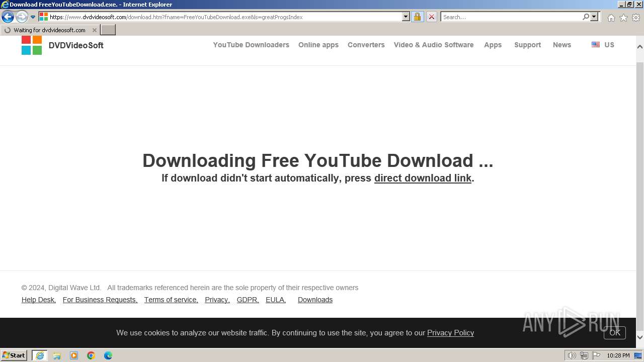Click the network tray icon
644x362 pixels.
584,355
